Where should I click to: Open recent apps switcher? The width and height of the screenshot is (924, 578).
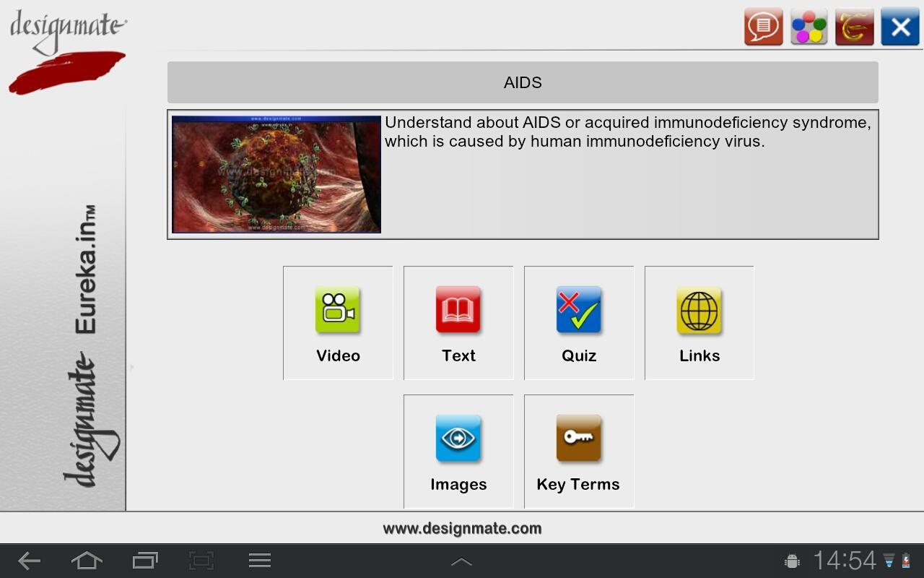pos(144,561)
